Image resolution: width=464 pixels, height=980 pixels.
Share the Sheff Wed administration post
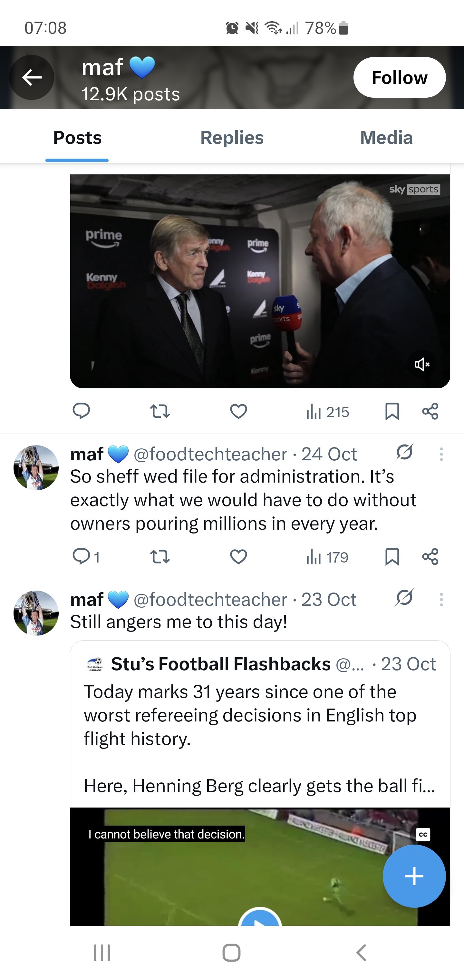click(x=430, y=557)
